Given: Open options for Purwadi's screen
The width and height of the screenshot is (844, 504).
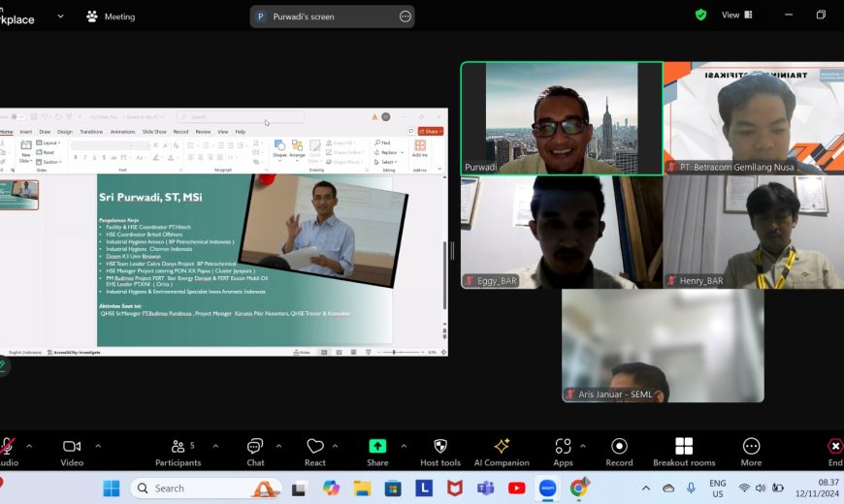Looking at the screenshot, I should tap(406, 16).
